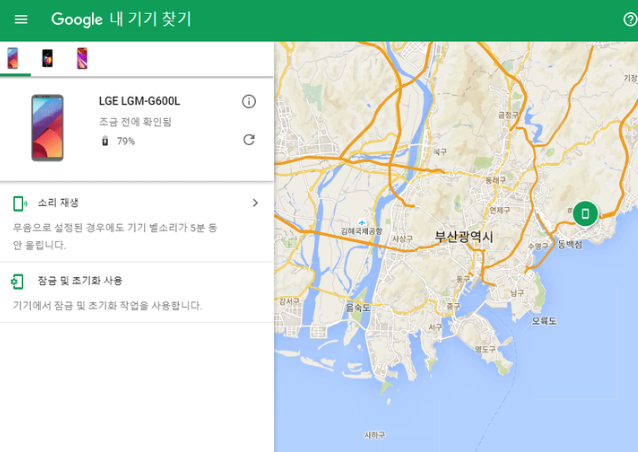Click the 소리 재생 sound phone icon
Viewport: 638px width, 452px height.
[20, 203]
